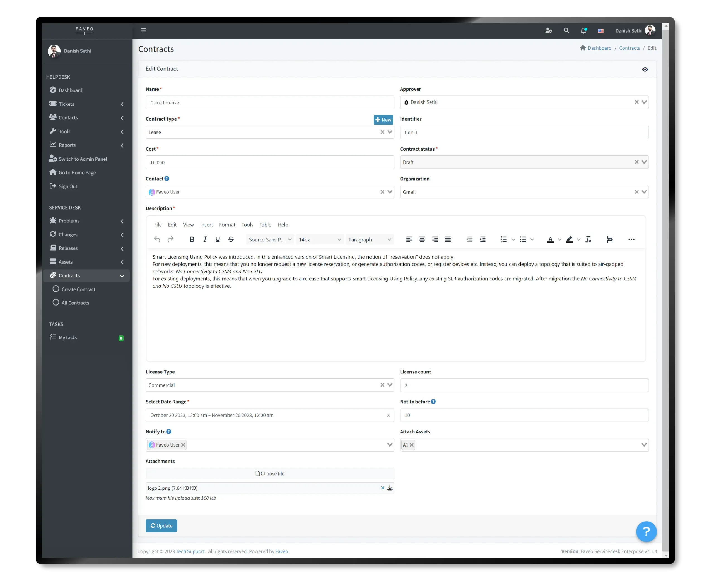Screen dimensions: 714x588
Task: Click the undo icon in the editor toolbar
Action: coord(157,239)
